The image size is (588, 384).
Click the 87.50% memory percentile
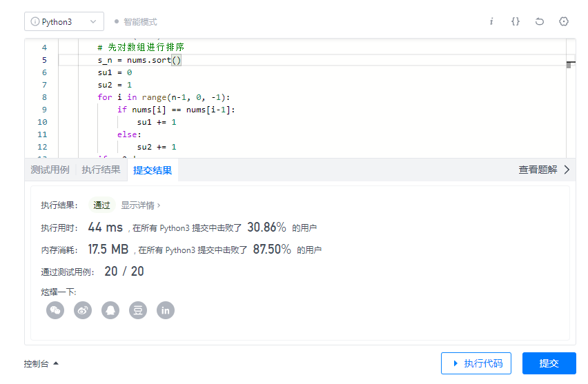(272, 249)
